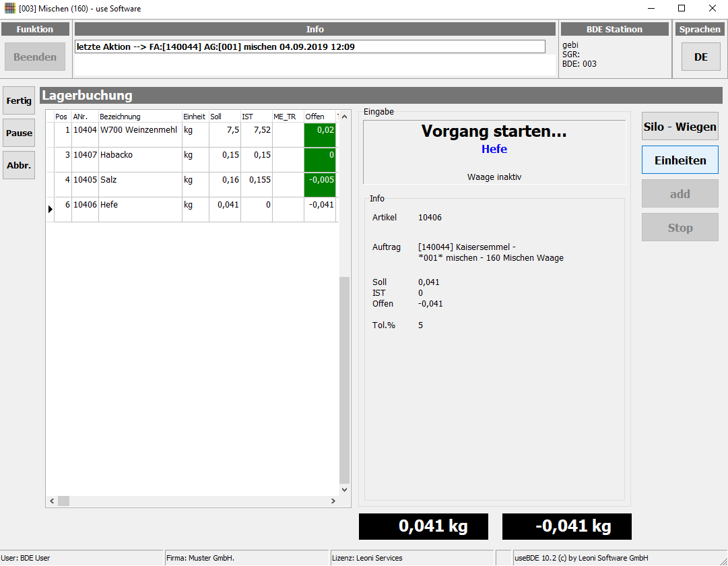Click the vertical scrollbar thumb
This screenshot has width=728, height=566.
tap(345, 381)
